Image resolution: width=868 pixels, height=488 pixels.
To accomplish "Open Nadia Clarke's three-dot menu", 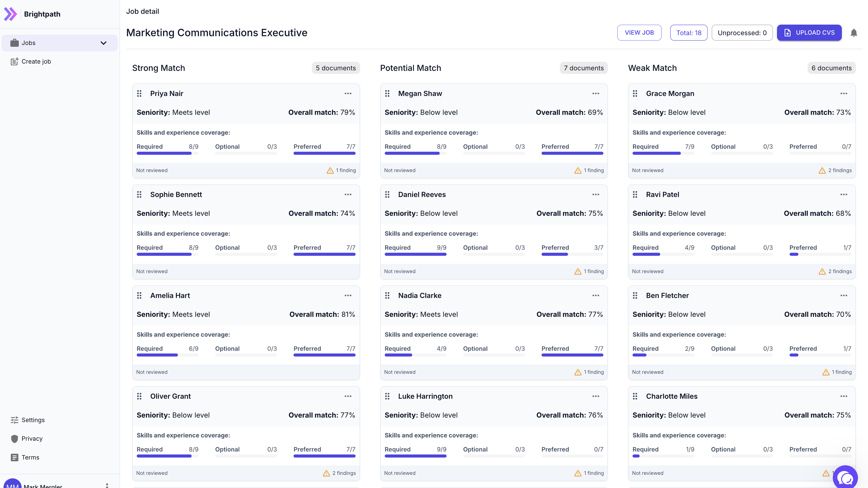I will (596, 295).
